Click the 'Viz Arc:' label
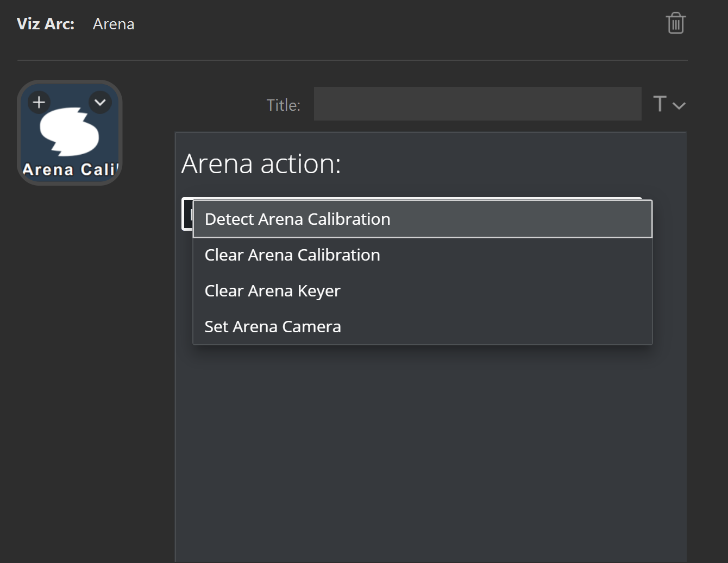The image size is (728, 563). 46,24
